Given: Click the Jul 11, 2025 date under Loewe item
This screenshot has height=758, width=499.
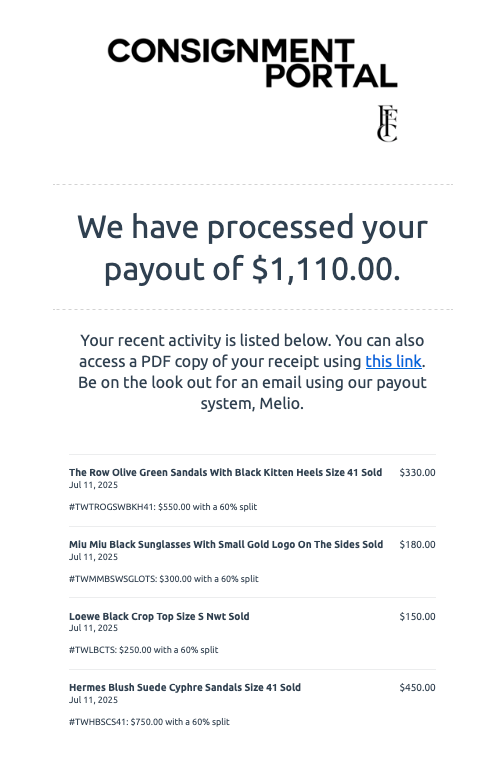Looking at the screenshot, I should pos(93,628).
